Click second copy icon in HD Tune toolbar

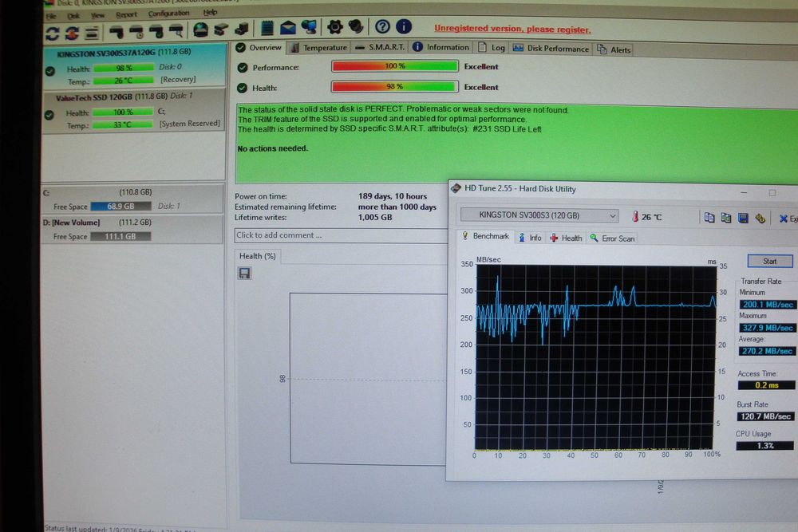pos(725,218)
